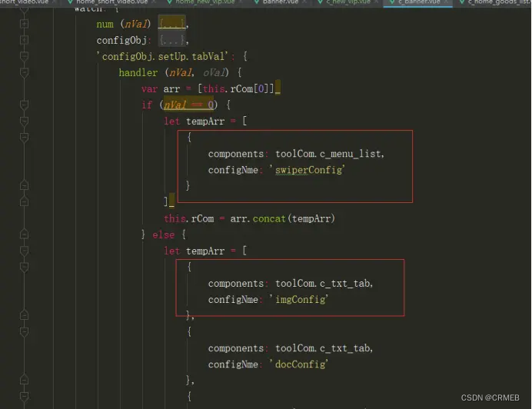
Task: Click configNme key before 'swiperConfig'
Action: pos(233,170)
